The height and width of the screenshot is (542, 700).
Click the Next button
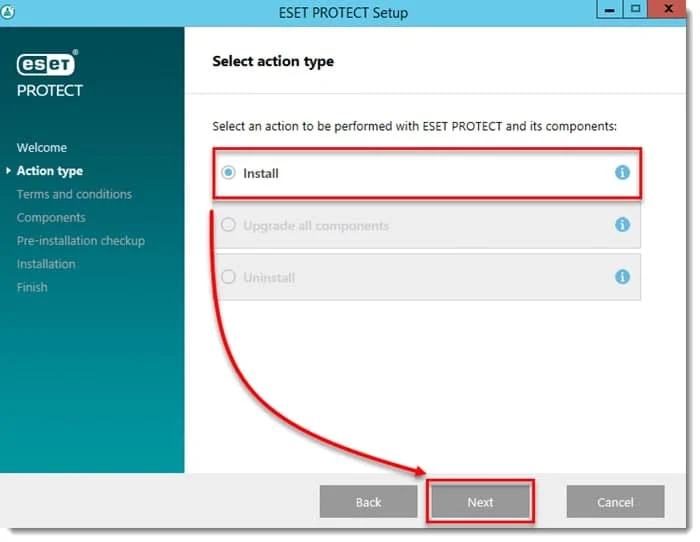coord(480,502)
